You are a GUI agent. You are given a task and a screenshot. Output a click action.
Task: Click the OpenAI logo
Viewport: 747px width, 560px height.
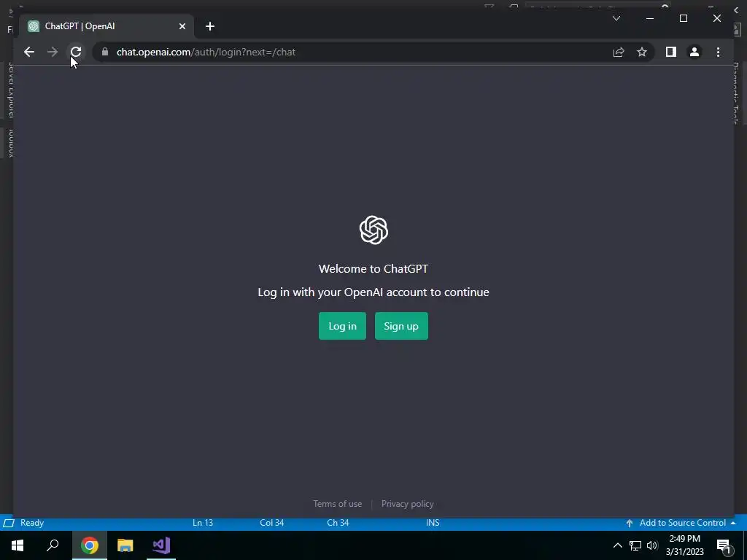tap(373, 230)
